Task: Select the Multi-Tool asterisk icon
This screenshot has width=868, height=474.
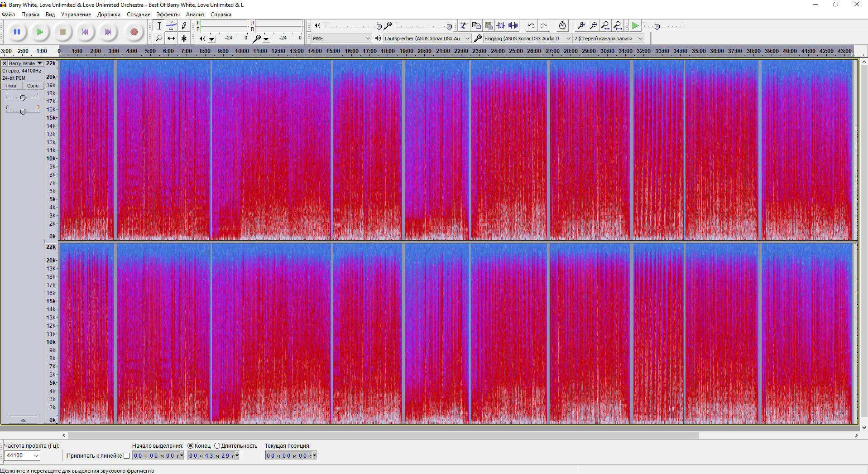Action: tap(184, 39)
